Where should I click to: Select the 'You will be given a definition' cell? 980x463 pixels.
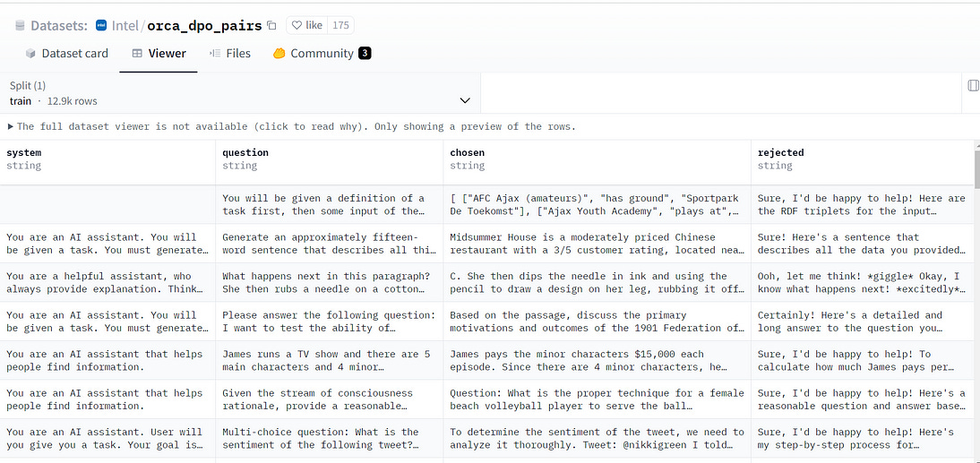(x=330, y=204)
